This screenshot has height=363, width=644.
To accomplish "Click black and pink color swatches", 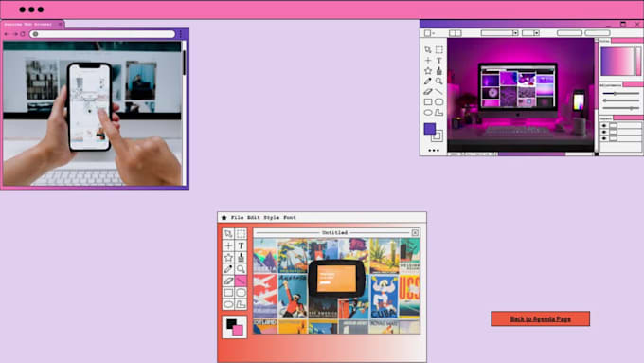I will pyautogui.click(x=235, y=327).
